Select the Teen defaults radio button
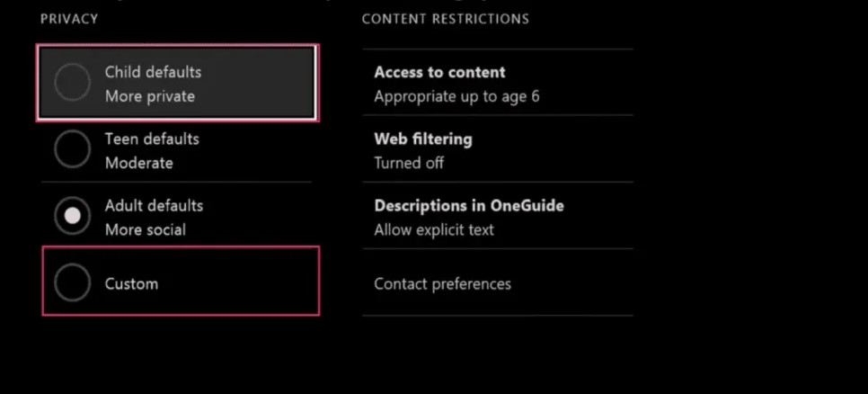 [x=73, y=149]
